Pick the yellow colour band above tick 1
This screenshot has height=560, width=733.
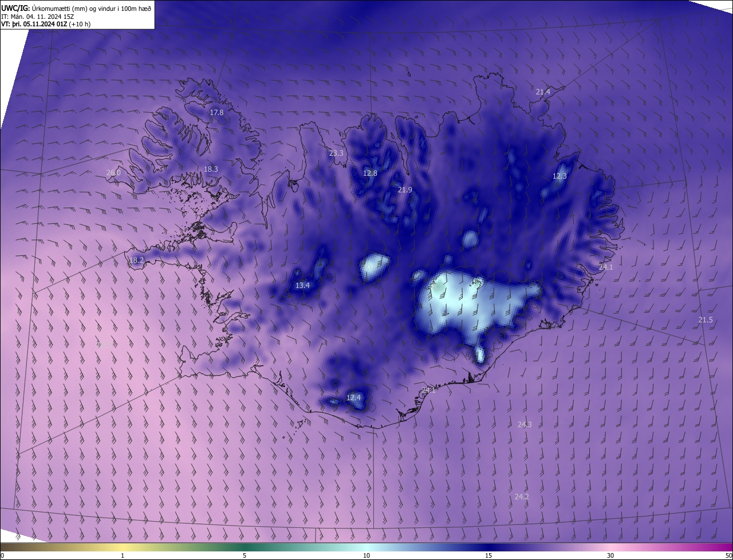point(123,547)
